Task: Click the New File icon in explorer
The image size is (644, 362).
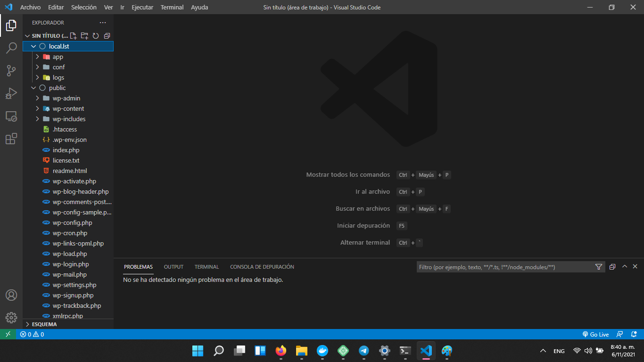Action: pyautogui.click(x=73, y=36)
